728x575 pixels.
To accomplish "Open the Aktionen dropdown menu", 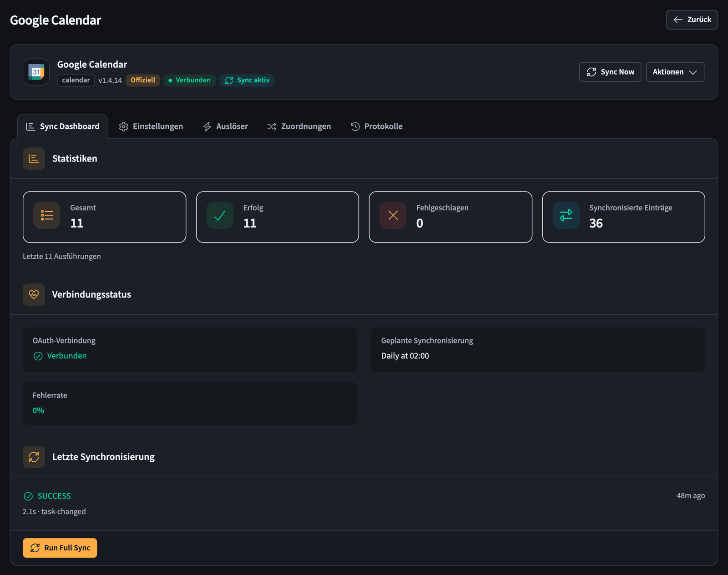I will [x=675, y=72].
